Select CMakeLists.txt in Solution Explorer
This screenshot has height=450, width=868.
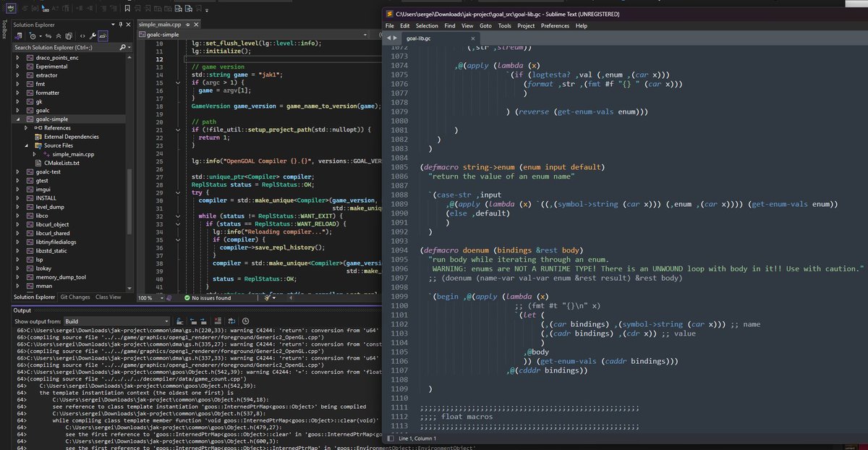tap(61, 163)
